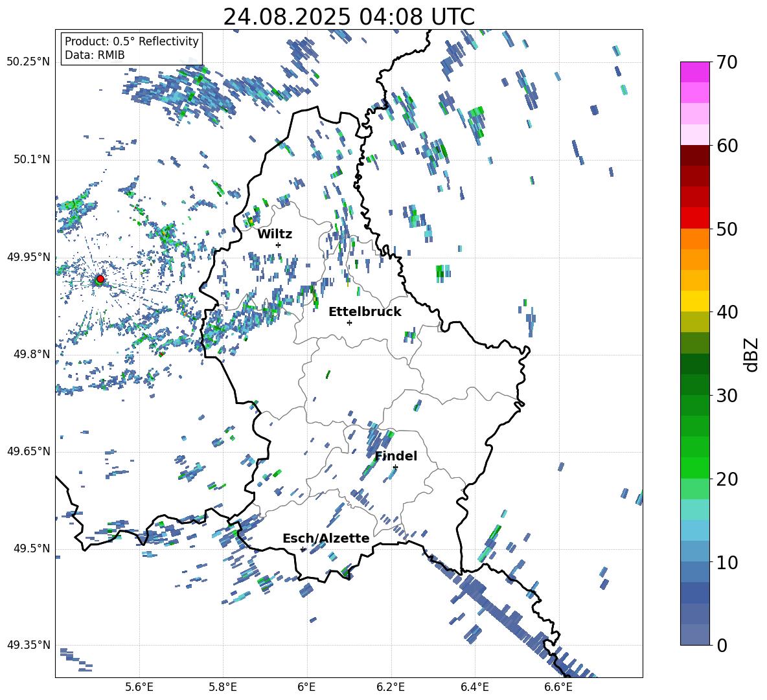The height and width of the screenshot is (700, 767).
Task: Click the orange colorbar segment below 50
Action: pyautogui.click(x=695, y=239)
